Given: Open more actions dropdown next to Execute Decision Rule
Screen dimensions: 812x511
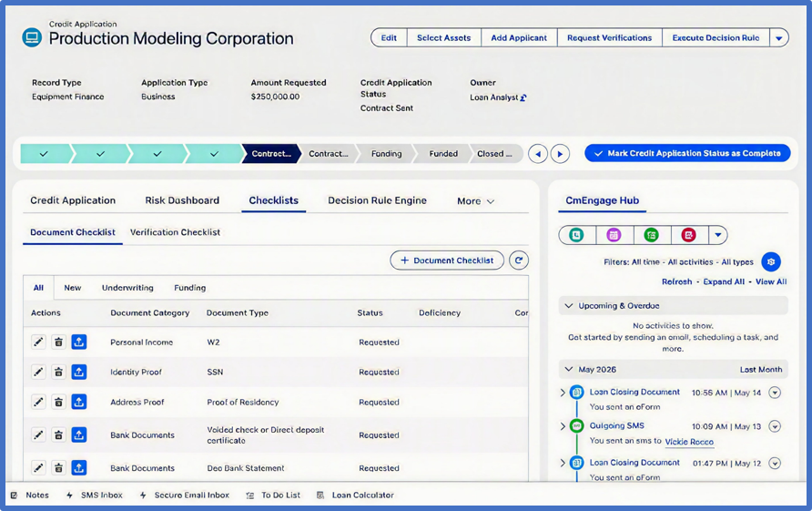Looking at the screenshot, I should click(779, 38).
